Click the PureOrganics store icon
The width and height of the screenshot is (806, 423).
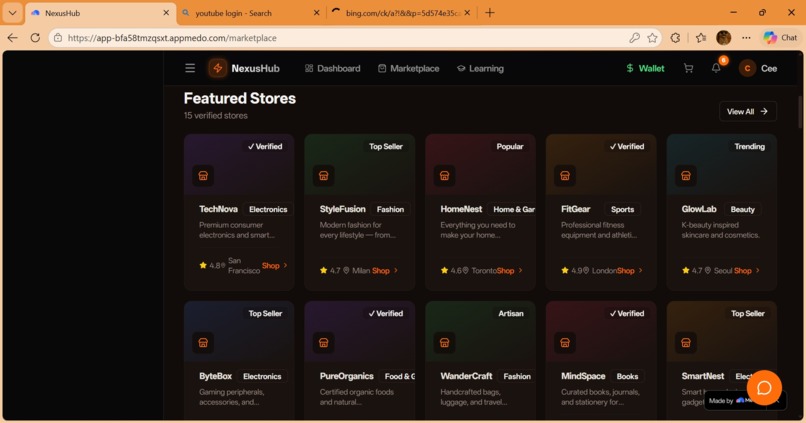pos(323,343)
